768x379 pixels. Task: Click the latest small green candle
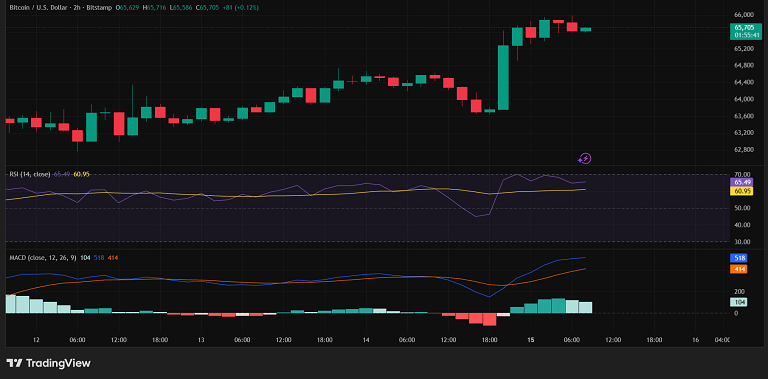(x=585, y=29)
